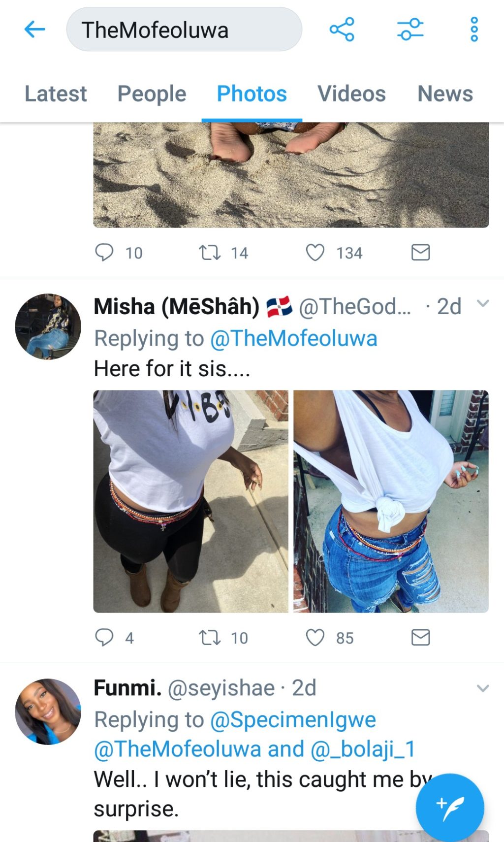Open Misha's blue jeans photo
The width and height of the screenshot is (504, 842).
[x=391, y=501]
